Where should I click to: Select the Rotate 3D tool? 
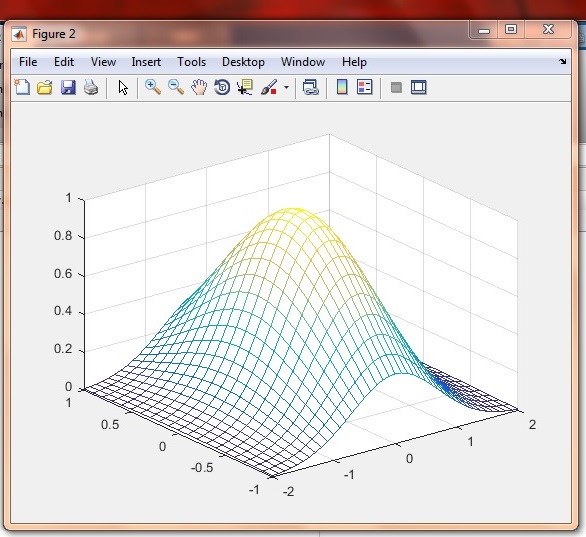click(222, 87)
